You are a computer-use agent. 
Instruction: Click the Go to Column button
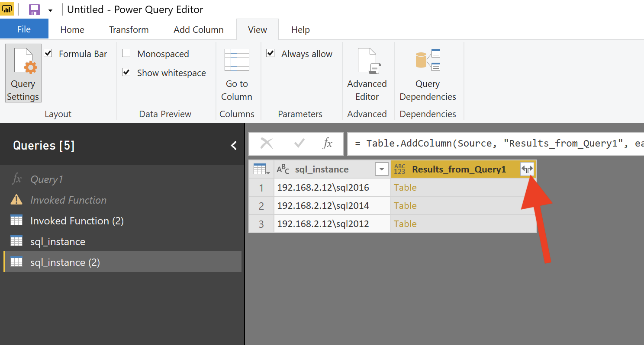pos(237,74)
